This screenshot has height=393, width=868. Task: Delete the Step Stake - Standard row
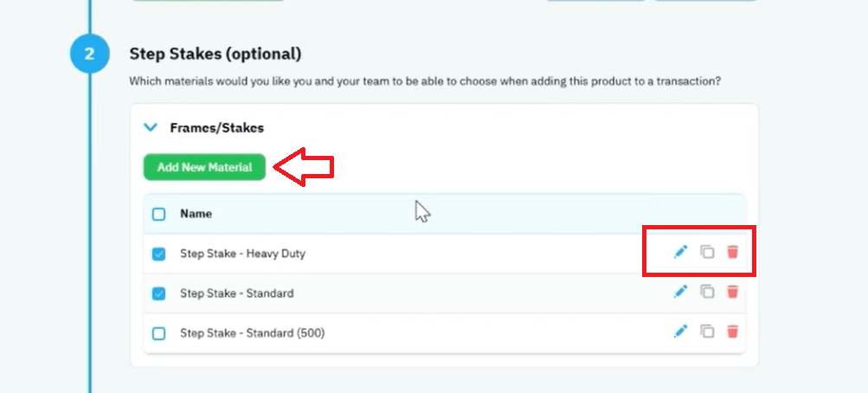pyautogui.click(x=732, y=292)
